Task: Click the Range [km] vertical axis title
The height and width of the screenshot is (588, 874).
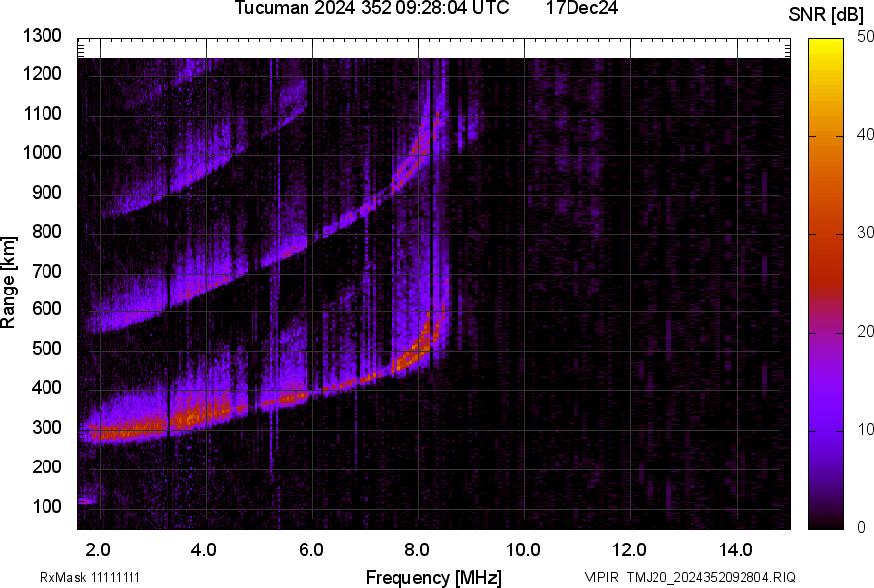Action: [x=8, y=283]
